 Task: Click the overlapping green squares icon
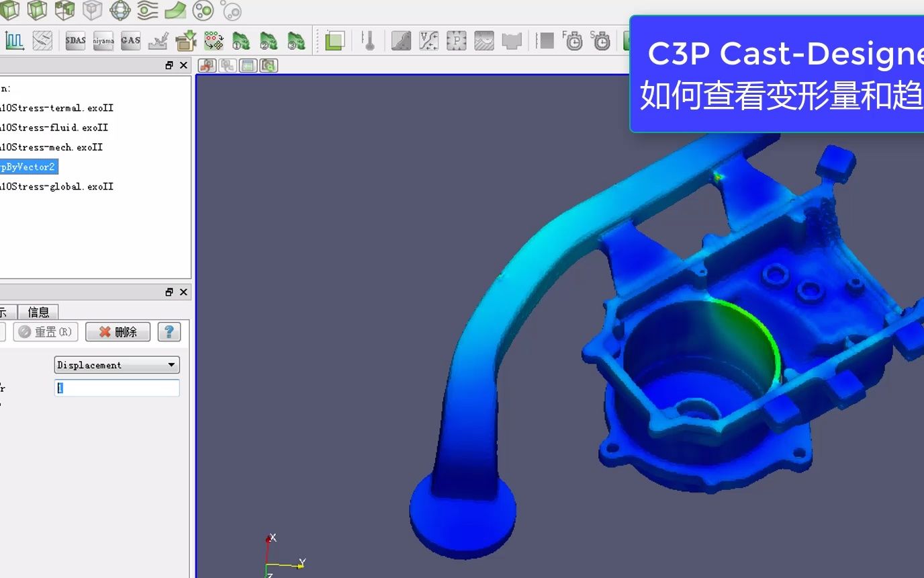coord(334,40)
